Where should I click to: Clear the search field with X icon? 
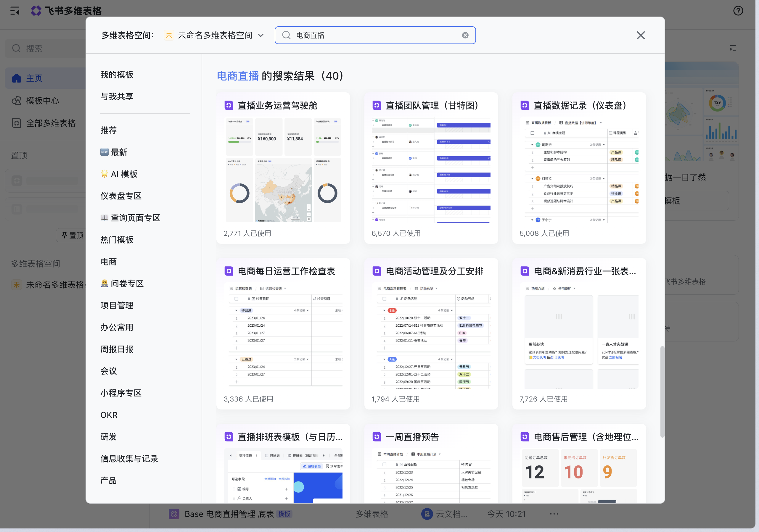[x=465, y=35]
